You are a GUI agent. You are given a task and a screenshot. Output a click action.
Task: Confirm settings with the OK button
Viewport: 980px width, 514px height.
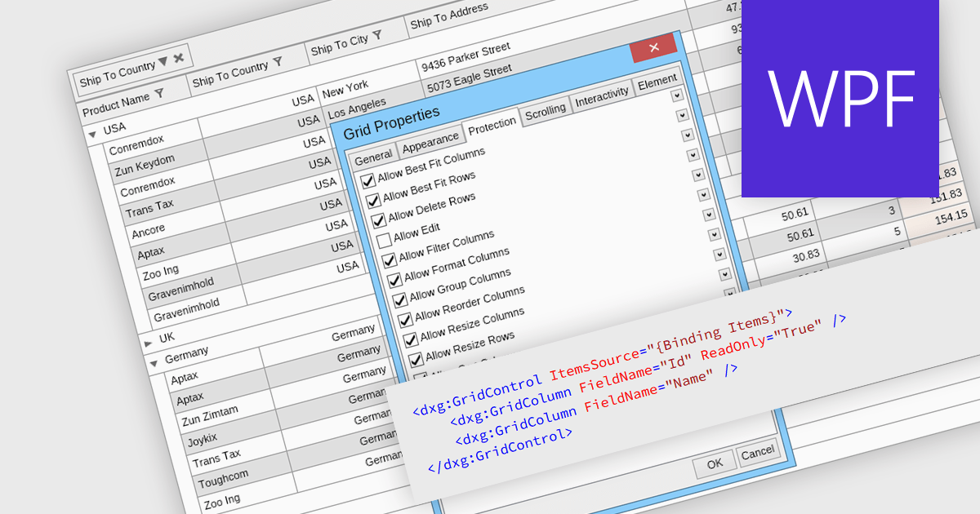(715, 463)
